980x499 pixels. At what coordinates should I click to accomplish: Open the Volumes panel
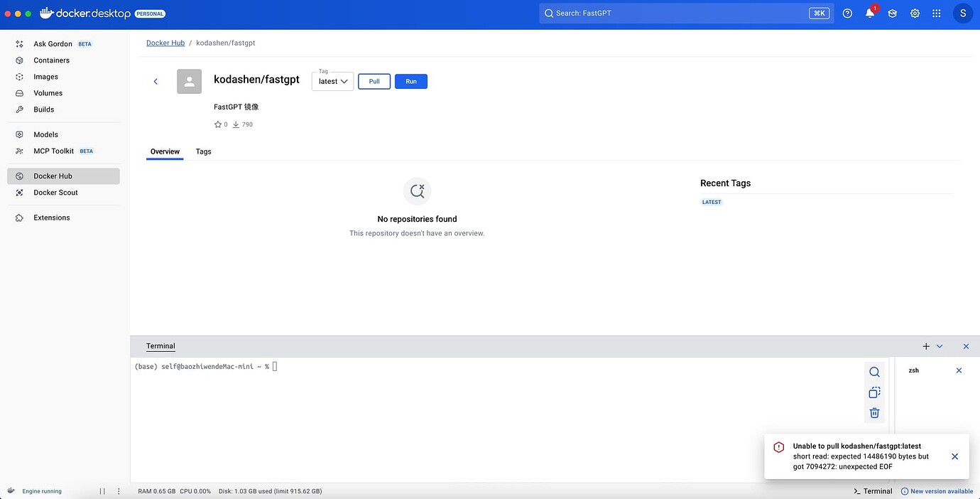coord(48,92)
